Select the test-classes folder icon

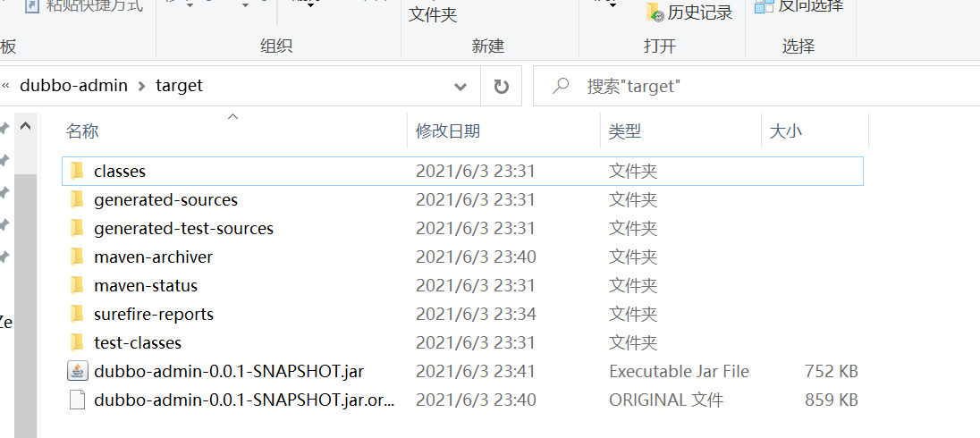point(77,342)
